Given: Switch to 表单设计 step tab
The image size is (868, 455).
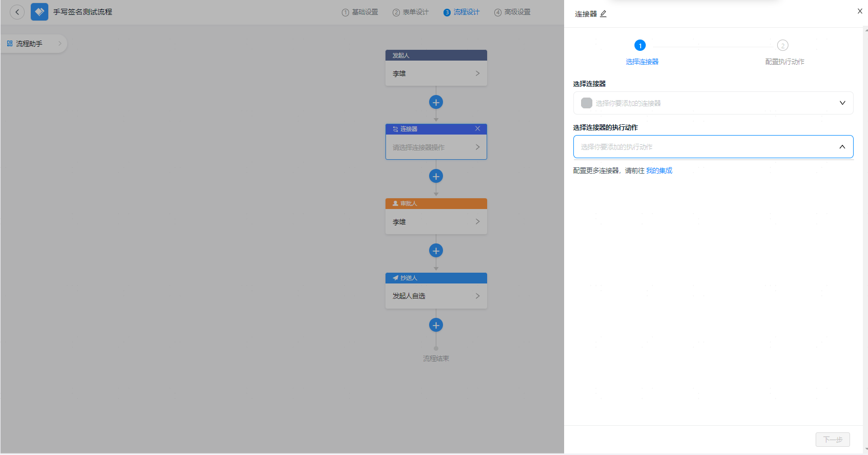Looking at the screenshot, I should point(411,12).
